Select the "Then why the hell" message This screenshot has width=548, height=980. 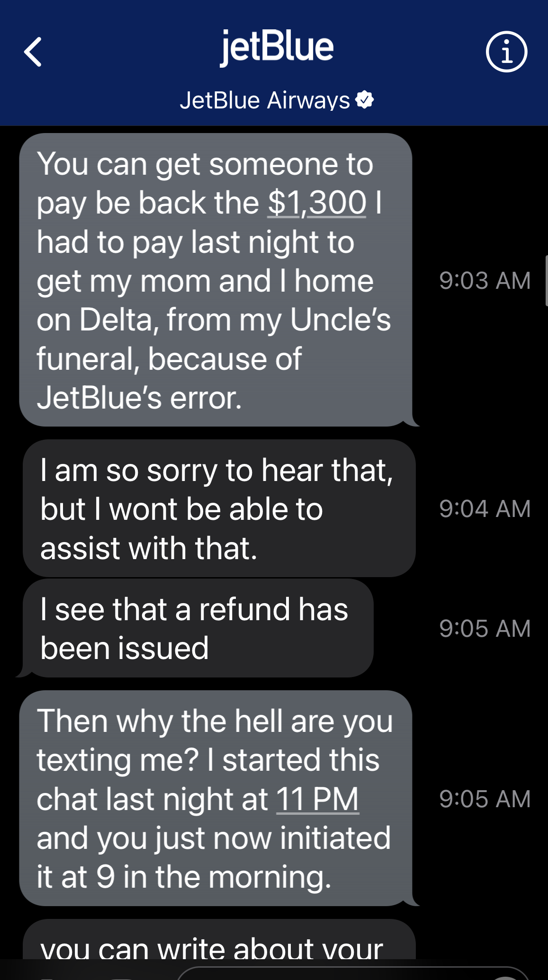coord(216,798)
